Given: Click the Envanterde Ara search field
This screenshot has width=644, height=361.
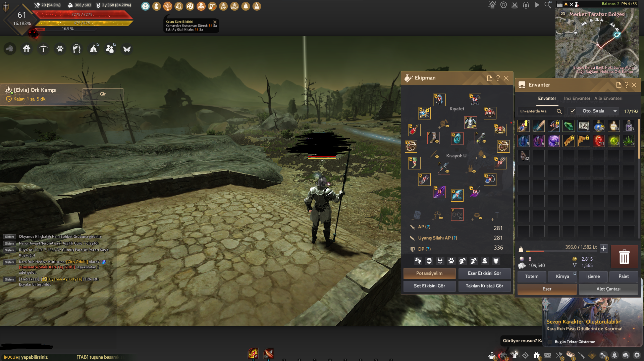Looking at the screenshot, I should click(x=540, y=111).
